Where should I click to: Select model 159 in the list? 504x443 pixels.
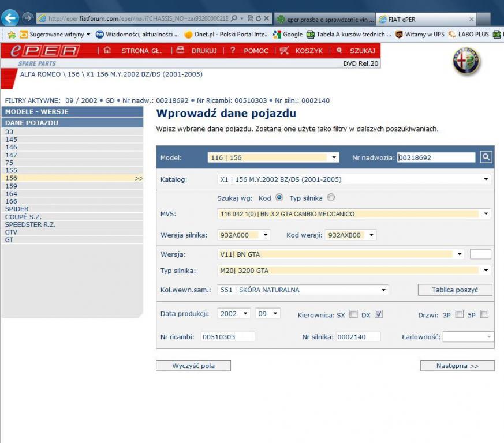point(72,186)
